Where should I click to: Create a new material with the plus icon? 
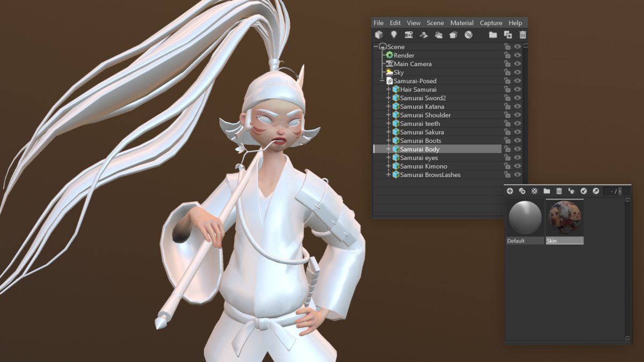point(509,191)
